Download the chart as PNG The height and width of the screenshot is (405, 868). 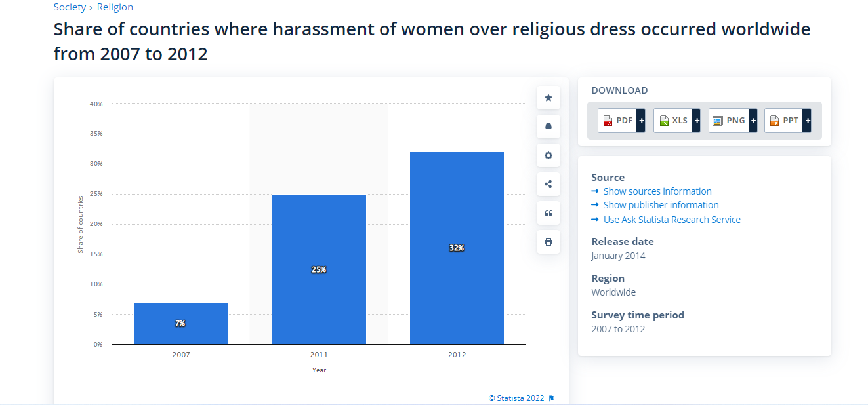click(x=728, y=121)
